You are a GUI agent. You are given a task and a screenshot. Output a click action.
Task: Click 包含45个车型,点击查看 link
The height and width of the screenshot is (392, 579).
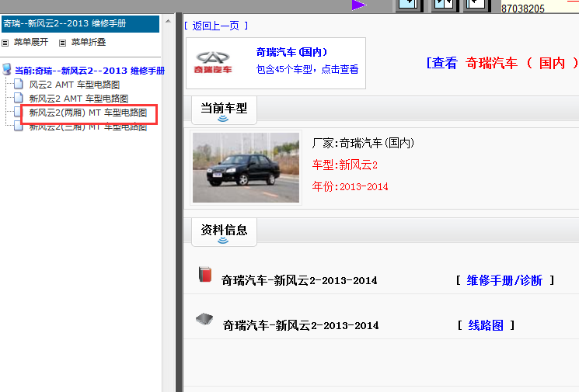point(307,69)
